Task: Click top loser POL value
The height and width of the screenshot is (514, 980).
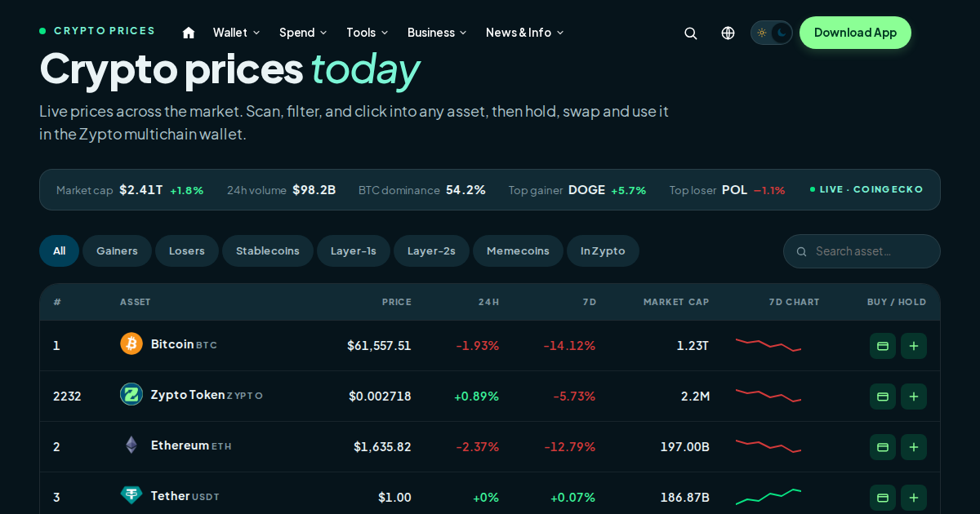Action: click(734, 190)
